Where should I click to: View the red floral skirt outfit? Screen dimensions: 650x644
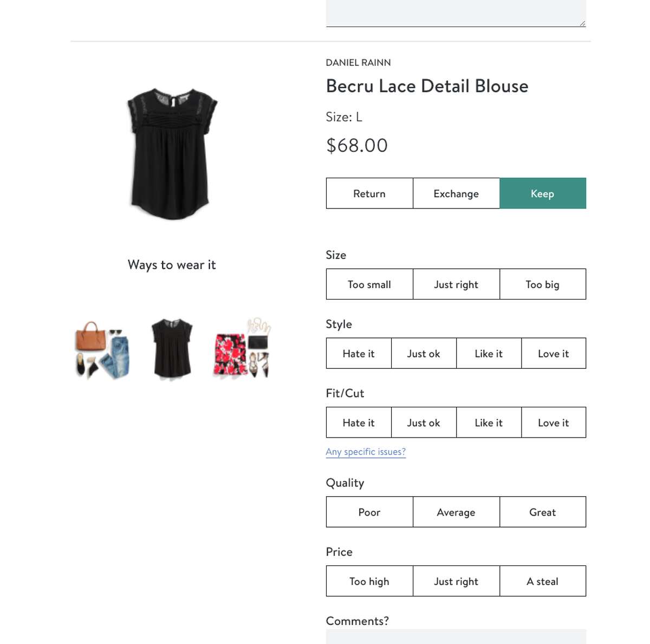pyautogui.click(x=242, y=348)
